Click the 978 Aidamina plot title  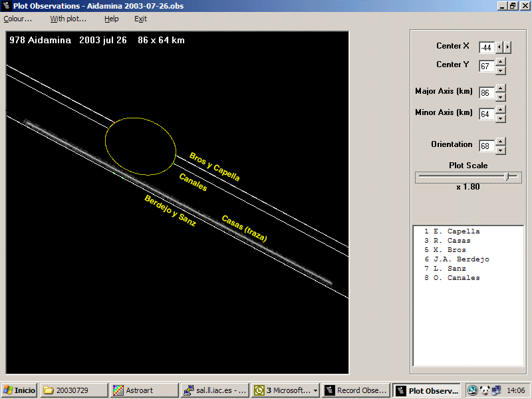pos(97,40)
